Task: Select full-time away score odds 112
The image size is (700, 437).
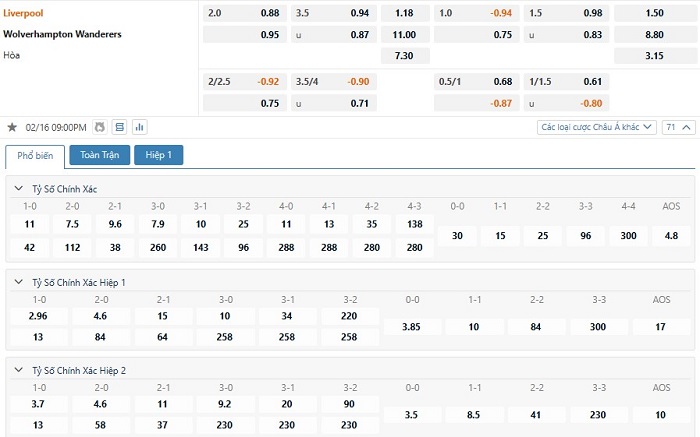Action: (72, 247)
